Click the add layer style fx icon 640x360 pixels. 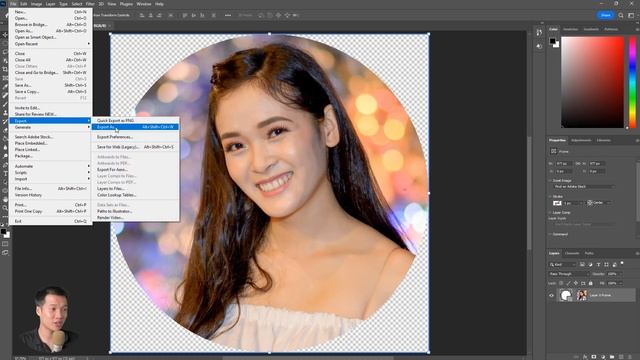(585, 357)
